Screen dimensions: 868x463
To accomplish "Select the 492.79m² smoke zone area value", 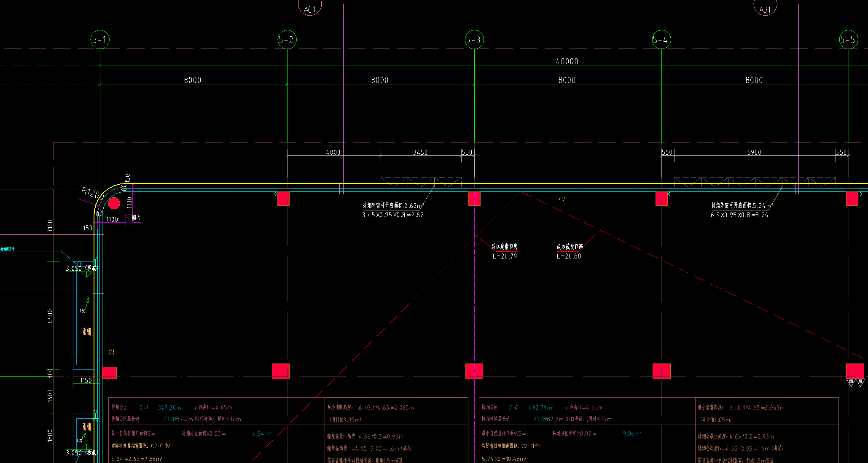I will (x=541, y=408).
